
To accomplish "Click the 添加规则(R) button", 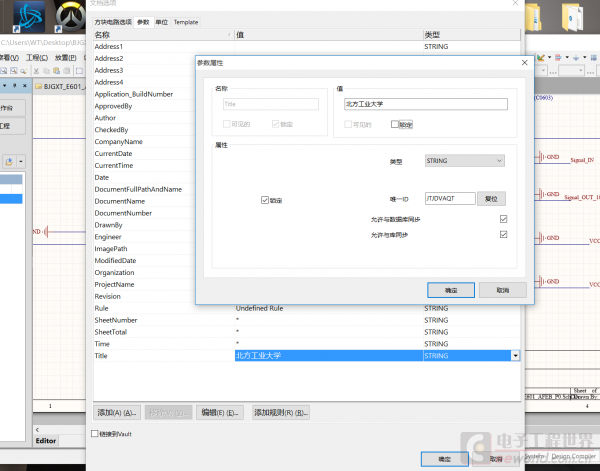I will 281,412.
